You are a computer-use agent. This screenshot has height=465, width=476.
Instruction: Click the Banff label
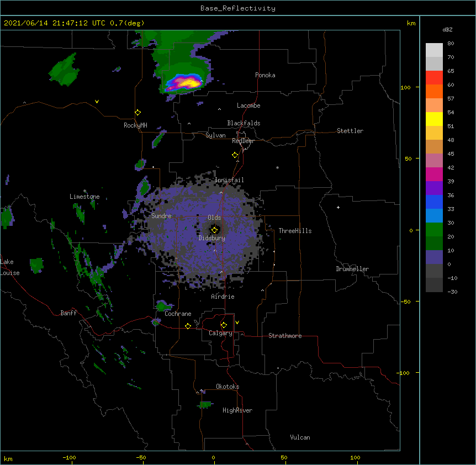tap(68, 313)
